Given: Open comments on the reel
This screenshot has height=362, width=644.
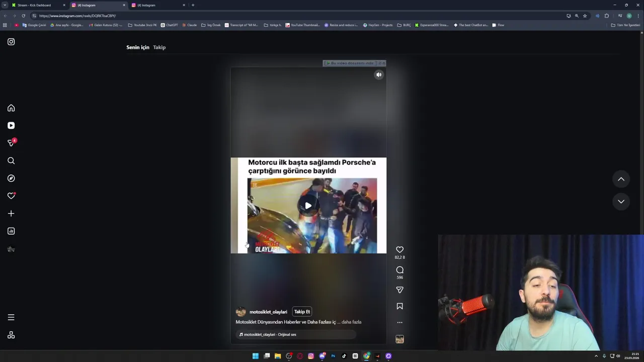Looking at the screenshot, I should click(x=399, y=270).
